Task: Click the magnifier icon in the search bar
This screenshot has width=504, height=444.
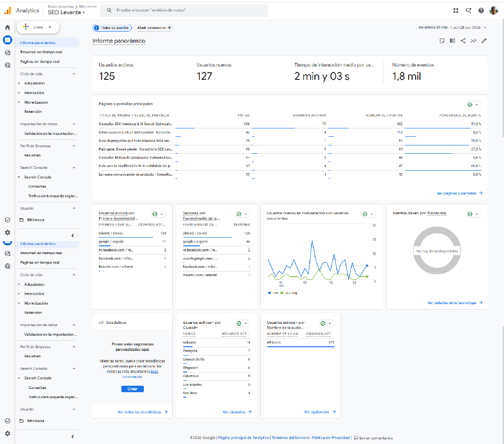Action: click(110, 10)
